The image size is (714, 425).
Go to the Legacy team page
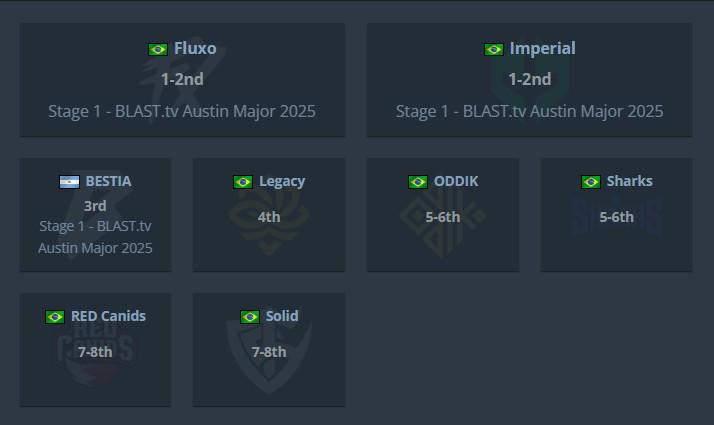coord(282,182)
